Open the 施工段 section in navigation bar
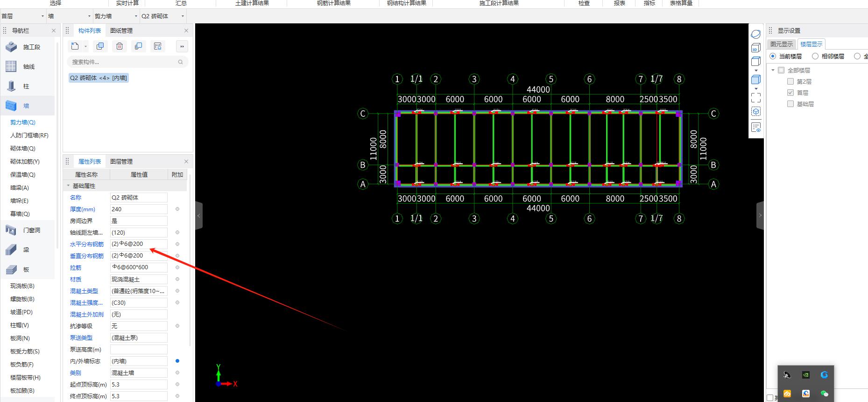The height and width of the screenshot is (402, 868). click(x=28, y=47)
